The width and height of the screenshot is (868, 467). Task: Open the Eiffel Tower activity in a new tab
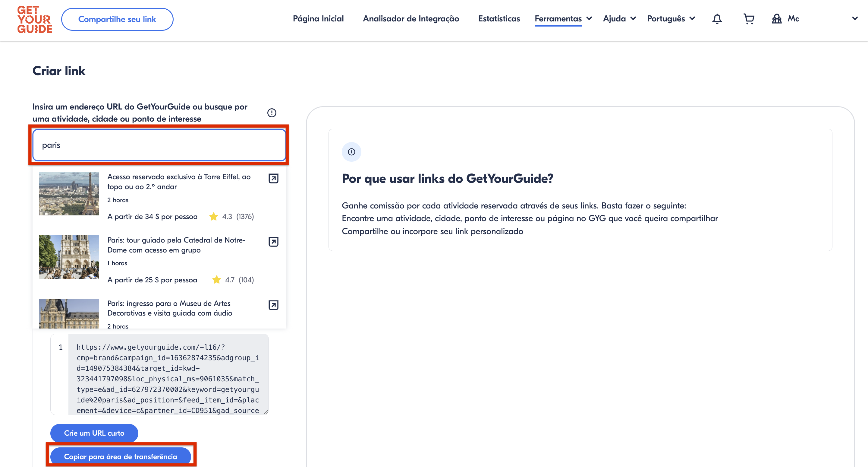273,178
